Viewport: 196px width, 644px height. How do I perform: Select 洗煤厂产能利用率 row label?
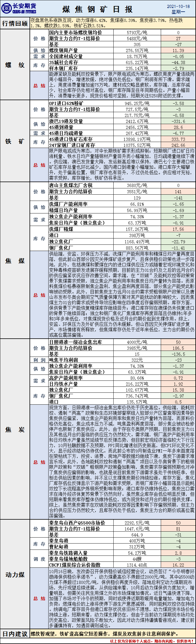68,204
